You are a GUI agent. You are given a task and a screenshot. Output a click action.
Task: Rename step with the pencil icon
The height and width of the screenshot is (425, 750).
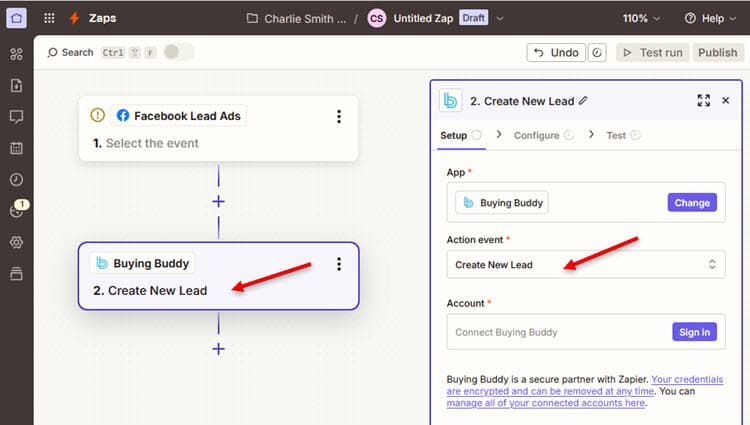click(583, 101)
